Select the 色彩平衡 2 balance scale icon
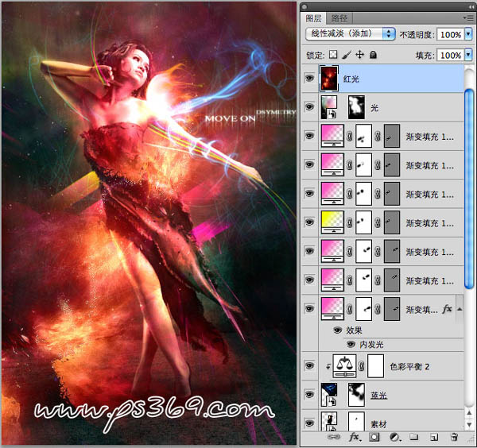This screenshot has height=448, width=477. coord(344,366)
